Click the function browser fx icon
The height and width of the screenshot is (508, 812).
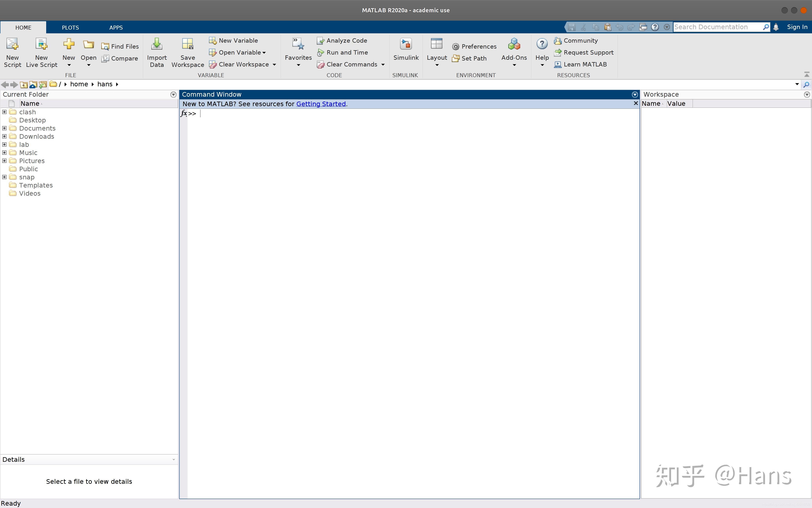(184, 114)
